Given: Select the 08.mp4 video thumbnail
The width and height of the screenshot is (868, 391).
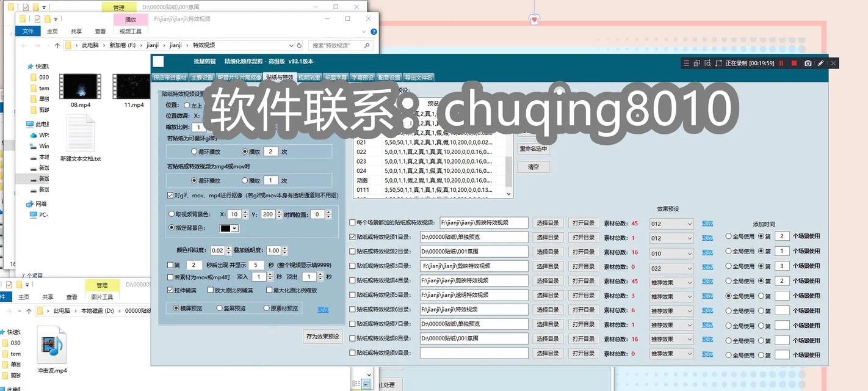Looking at the screenshot, I should coord(80,86).
